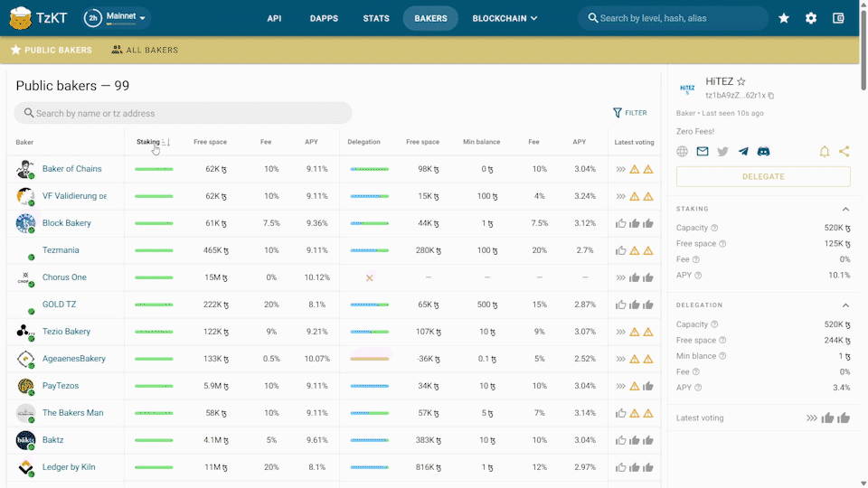Screen dimensions: 868x488
Task: Open GOLD TZ baker link
Action: pyautogui.click(x=60, y=305)
